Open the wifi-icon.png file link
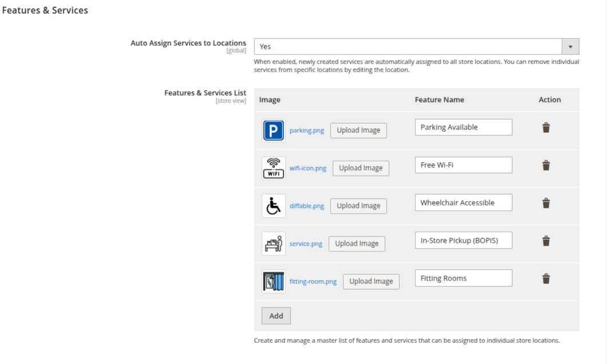Image resolution: width=607 pixels, height=364 pixels. click(308, 168)
